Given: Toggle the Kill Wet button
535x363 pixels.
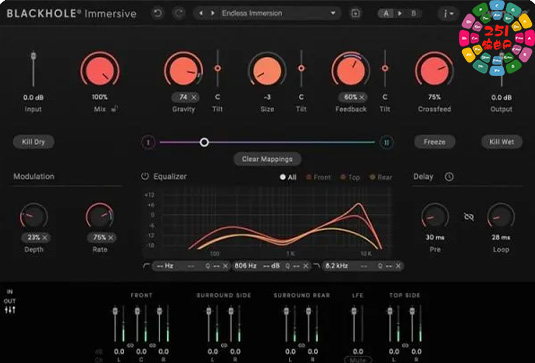Looking at the screenshot, I should coord(502,142).
